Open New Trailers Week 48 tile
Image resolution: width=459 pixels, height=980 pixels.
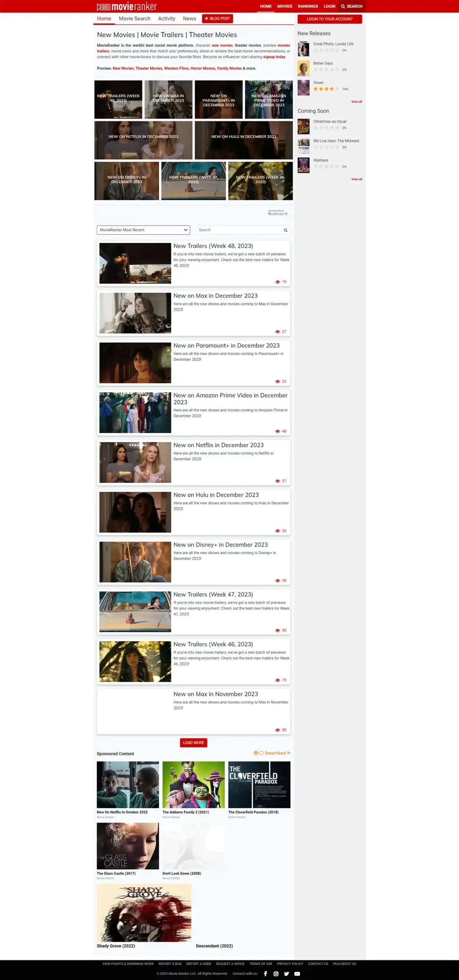coord(118,100)
